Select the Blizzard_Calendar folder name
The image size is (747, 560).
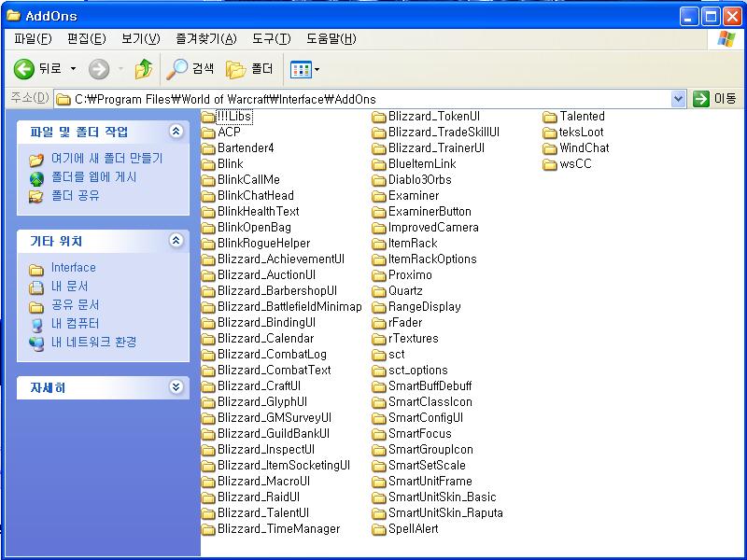tap(266, 339)
